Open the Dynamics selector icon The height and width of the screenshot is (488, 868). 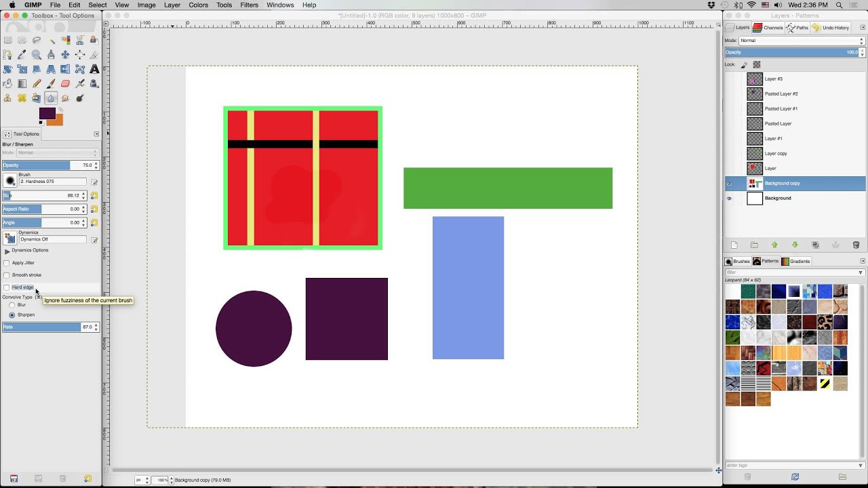pos(10,238)
